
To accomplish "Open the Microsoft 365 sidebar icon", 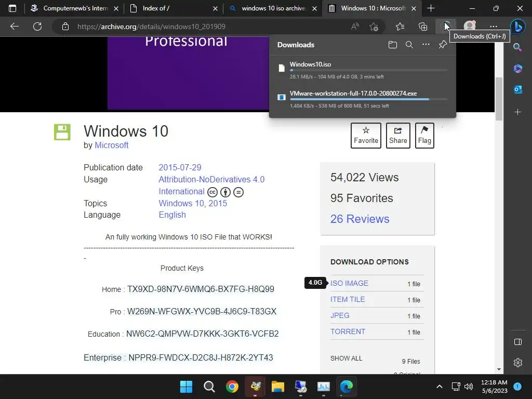I will (x=518, y=68).
